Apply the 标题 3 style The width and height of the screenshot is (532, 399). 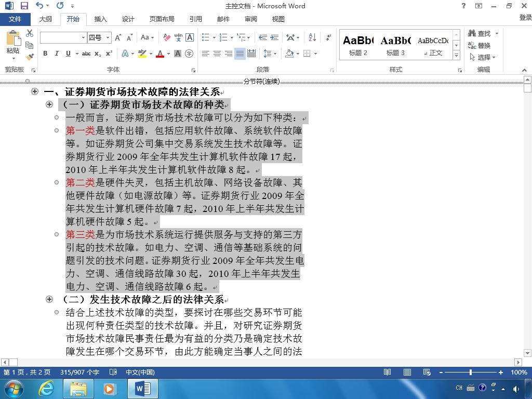[x=395, y=45]
